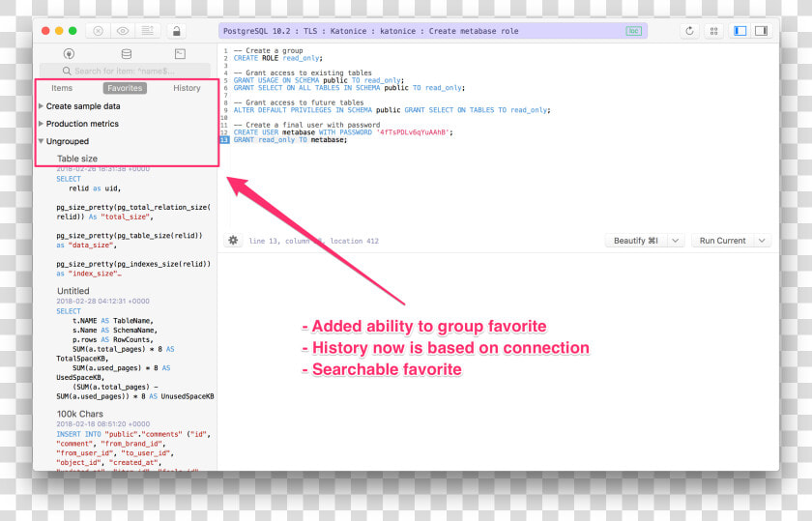Click the connection title bar 'PostgreSQL 10.2 : TLS'
Image resolution: width=812 pixels, height=521 pixels.
432,31
